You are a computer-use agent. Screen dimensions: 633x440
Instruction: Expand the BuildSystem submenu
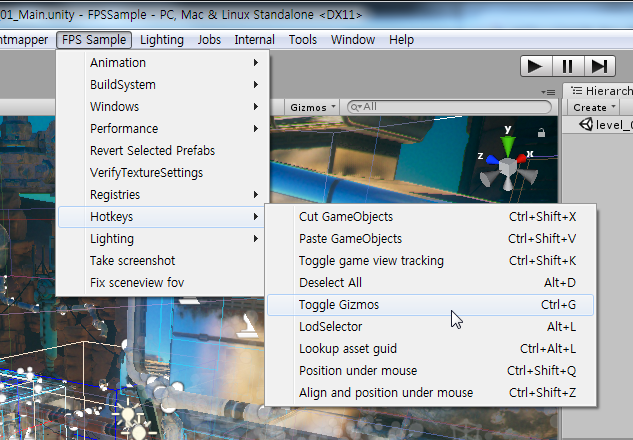[x=162, y=85]
